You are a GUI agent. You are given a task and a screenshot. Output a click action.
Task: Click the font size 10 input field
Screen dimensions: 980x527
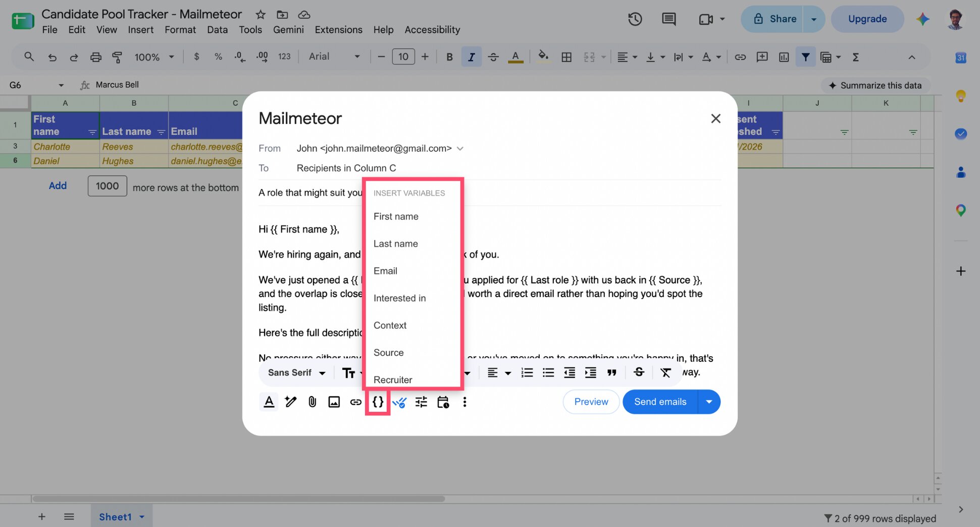point(403,57)
